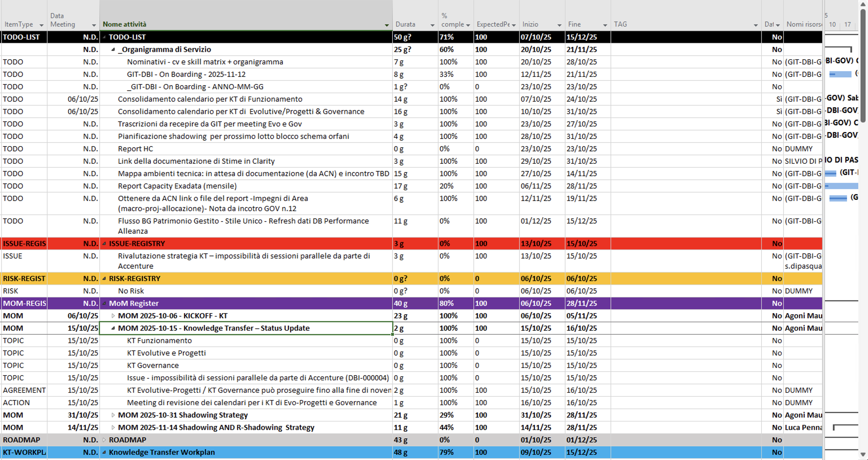Open the % comple column filter dropdown
Image resolution: width=868 pixels, height=460 pixels.
(x=468, y=25)
